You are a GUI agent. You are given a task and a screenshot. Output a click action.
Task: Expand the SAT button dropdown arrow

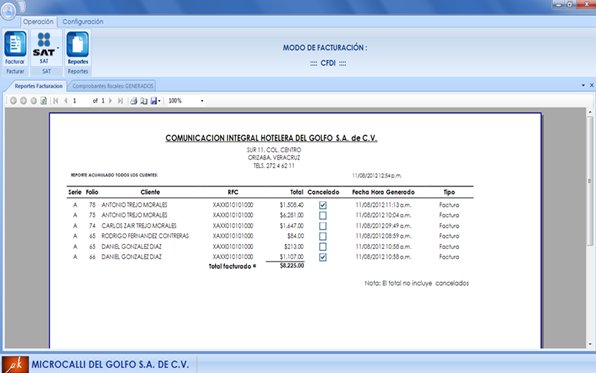58,48
